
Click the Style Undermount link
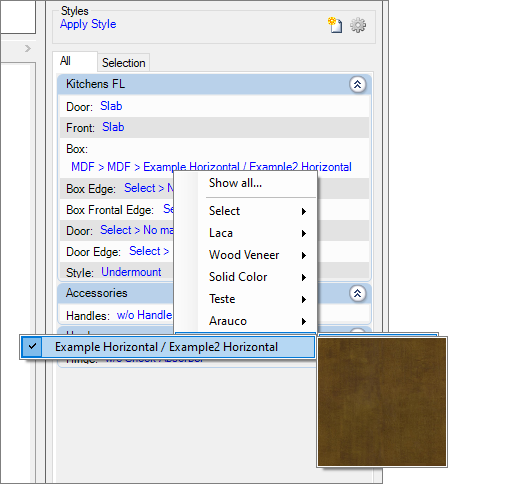pyautogui.click(x=131, y=272)
